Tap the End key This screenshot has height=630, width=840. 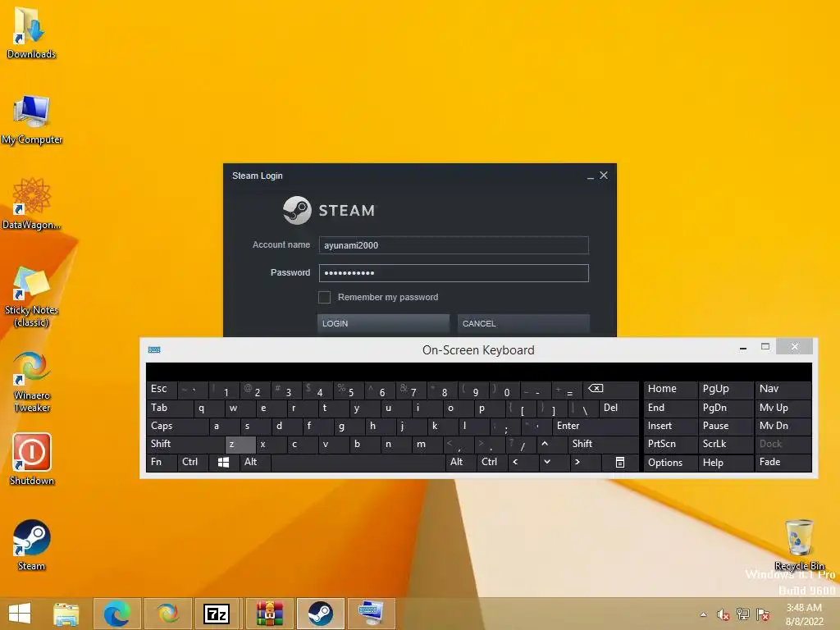[x=671, y=409]
